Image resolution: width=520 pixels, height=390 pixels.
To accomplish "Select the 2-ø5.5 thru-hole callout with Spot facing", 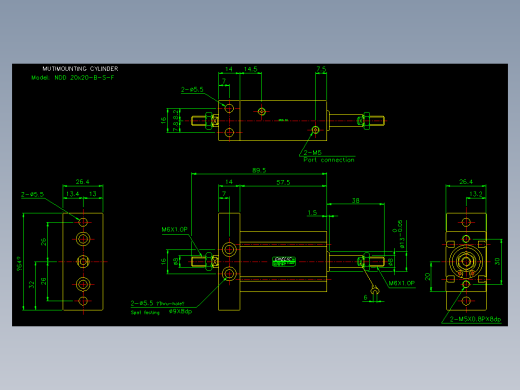I will (x=157, y=303).
